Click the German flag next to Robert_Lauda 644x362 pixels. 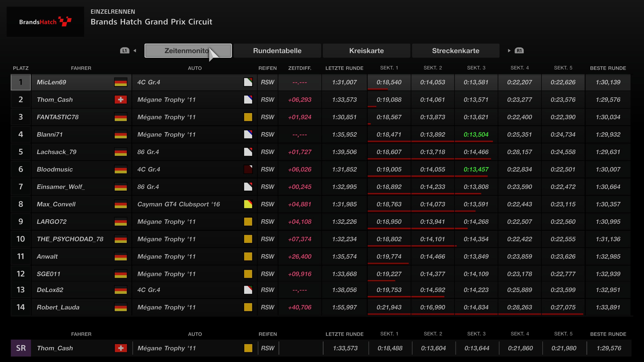click(x=121, y=307)
